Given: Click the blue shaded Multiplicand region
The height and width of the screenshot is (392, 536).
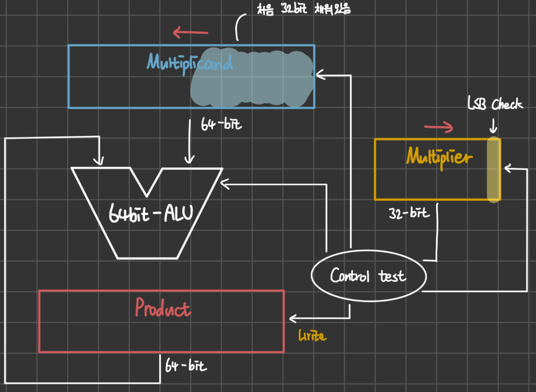Looking at the screenshot, I should (x=252, y=77).
